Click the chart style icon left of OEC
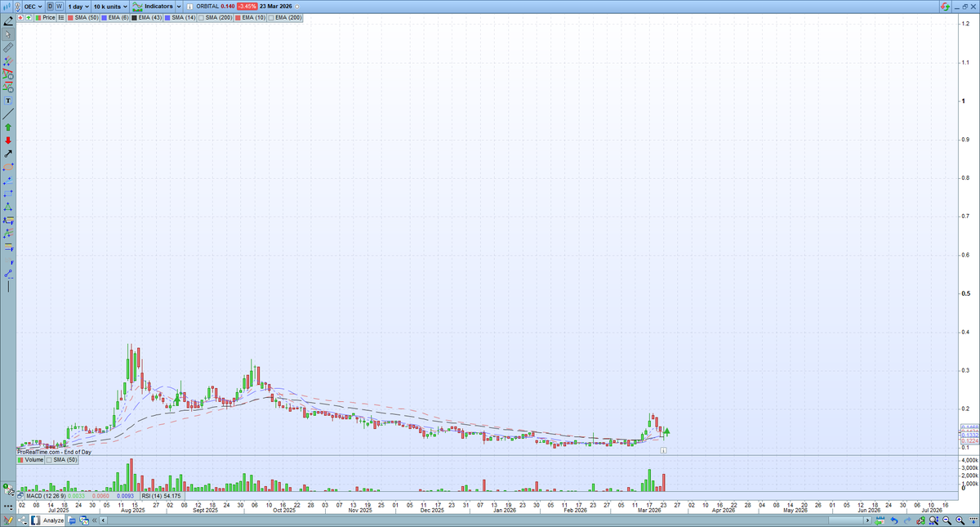Image resolution: width=980 pixels, height=527 pixels. (x=7, y=6)
